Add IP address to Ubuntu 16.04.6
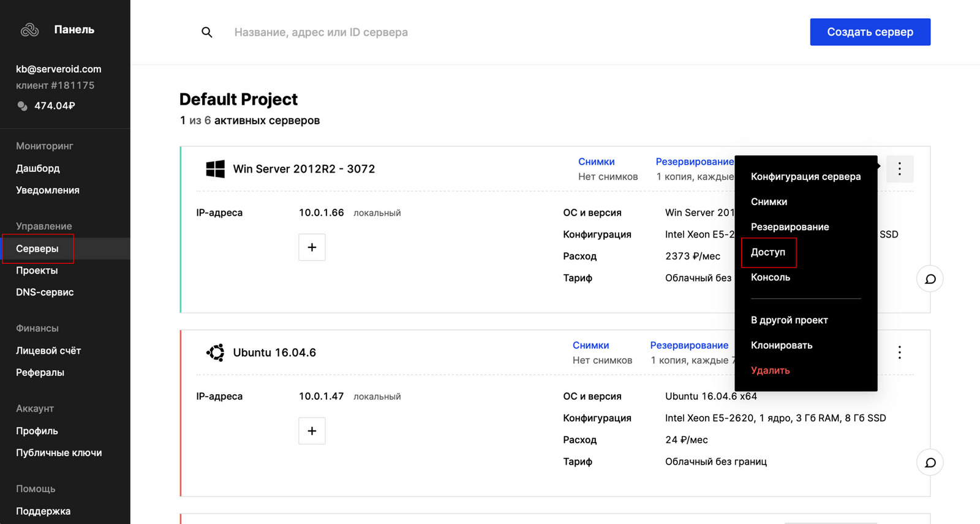Image resolution: width=980 pixels, height=524 pixels. tap(312, 431)
